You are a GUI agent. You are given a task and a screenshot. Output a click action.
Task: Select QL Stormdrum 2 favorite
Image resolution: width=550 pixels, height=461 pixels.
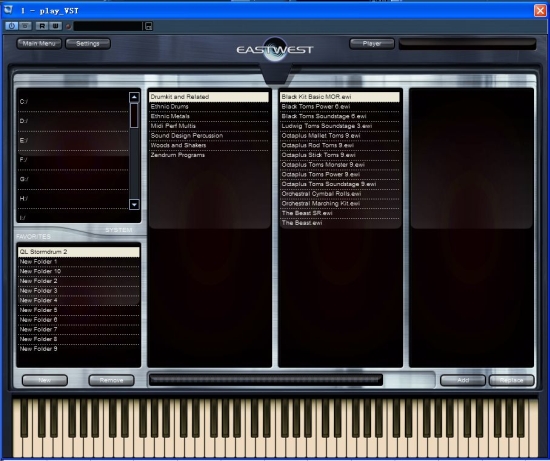click(79, 252)
